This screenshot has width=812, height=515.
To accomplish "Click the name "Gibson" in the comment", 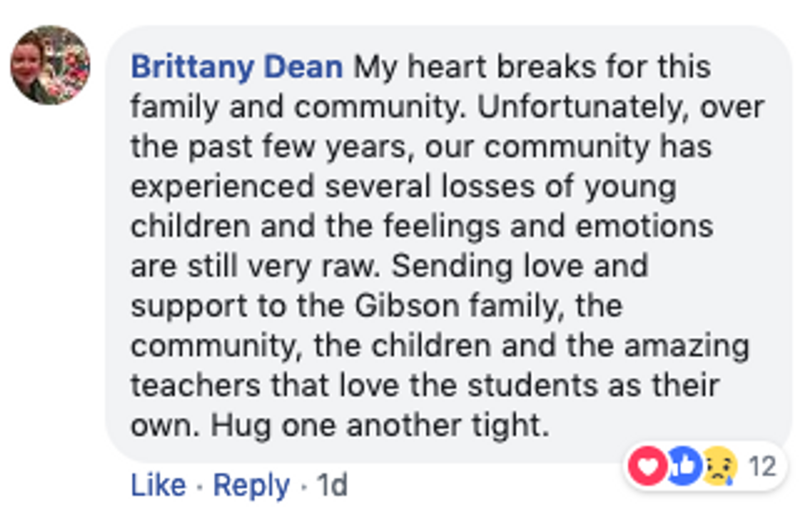I will (416, 306).
